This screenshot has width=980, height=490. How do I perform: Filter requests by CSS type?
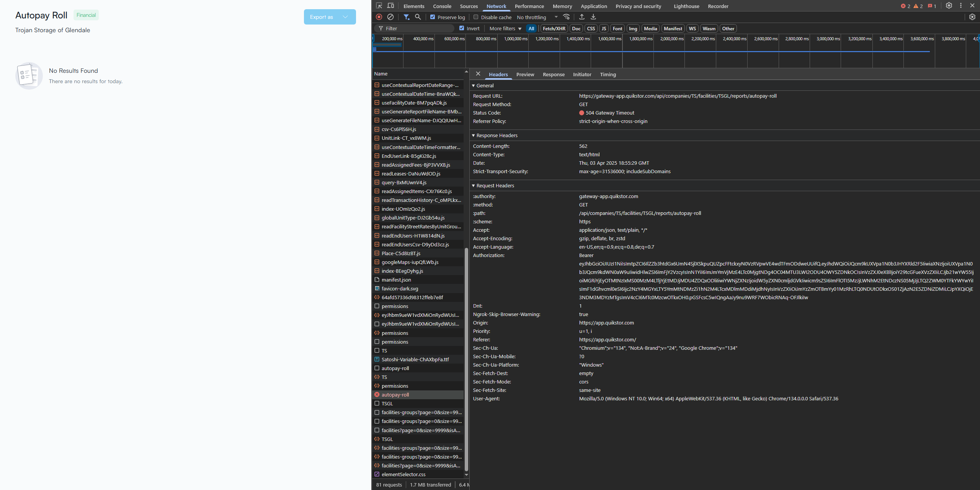pos(591,28)
